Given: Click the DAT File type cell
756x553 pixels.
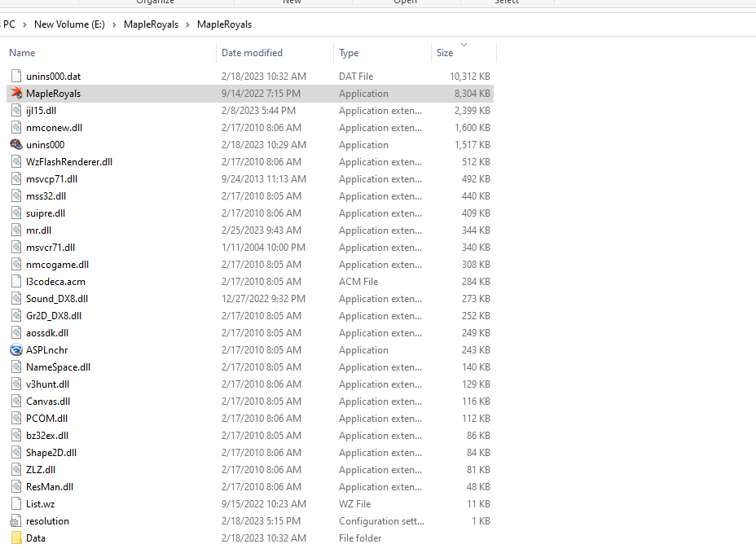Looking at the screenshot, I should pos(356,77).
